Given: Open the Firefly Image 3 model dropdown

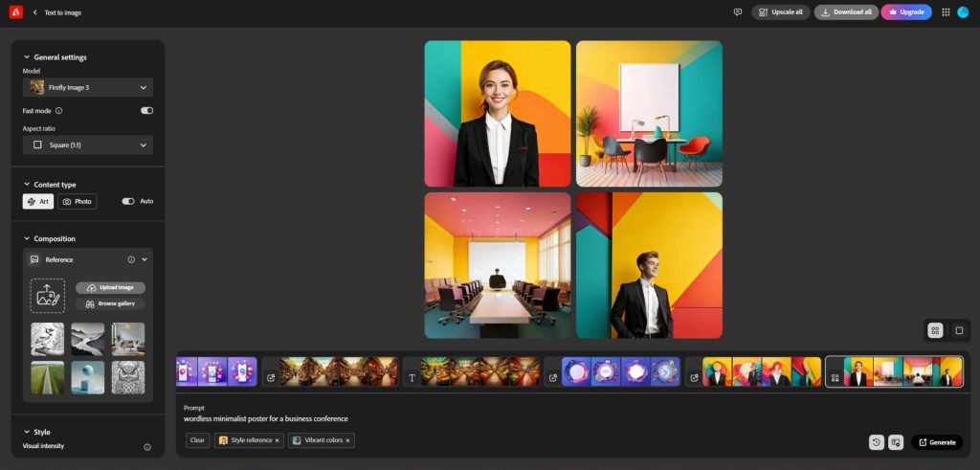Looking at the screenshot, I should [88, 87].
